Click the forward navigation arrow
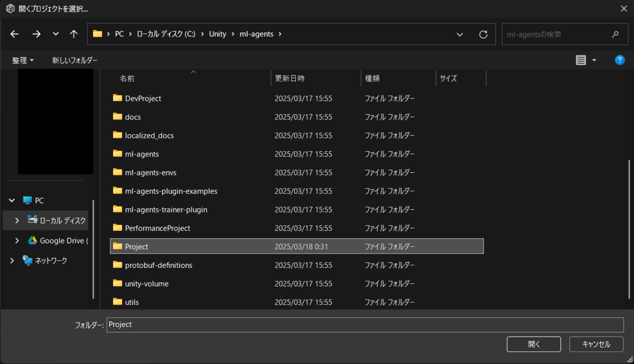The image size is (634, 364). tap(36, 34)
